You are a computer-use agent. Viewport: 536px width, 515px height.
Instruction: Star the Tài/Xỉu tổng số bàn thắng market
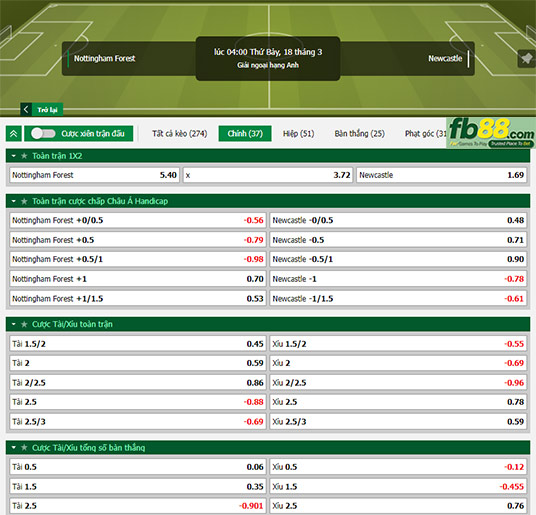24,448
